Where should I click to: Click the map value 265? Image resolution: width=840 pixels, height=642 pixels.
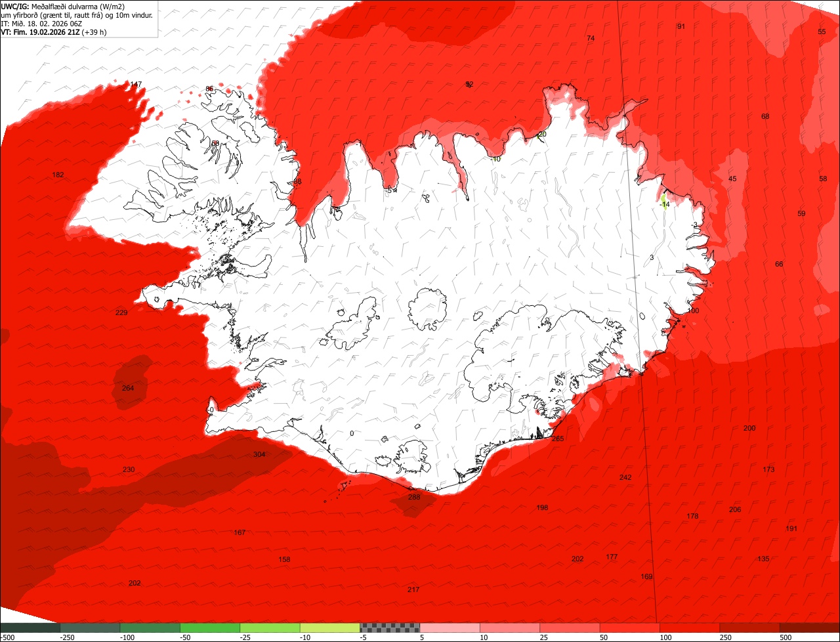tap(558, 439)
